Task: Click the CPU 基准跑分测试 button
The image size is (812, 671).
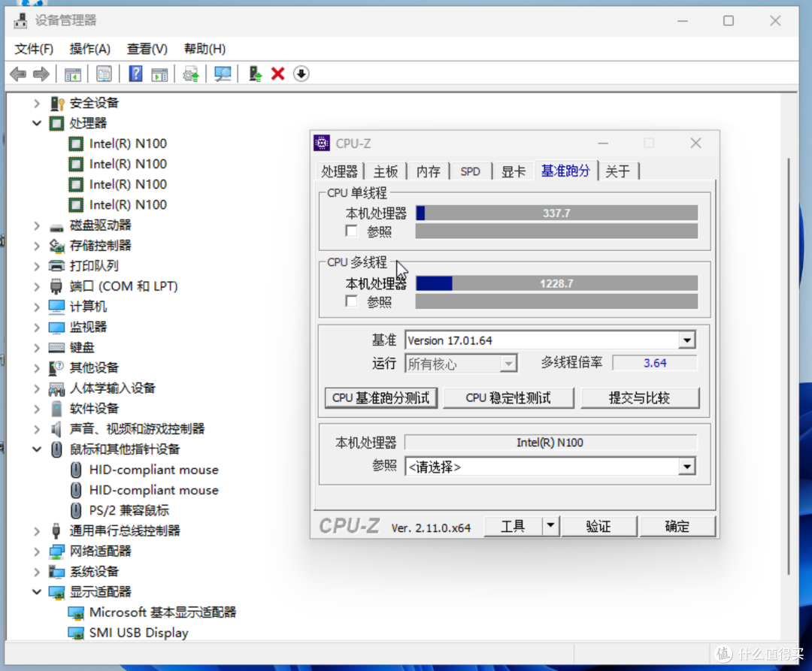Action: pos(380,397)
